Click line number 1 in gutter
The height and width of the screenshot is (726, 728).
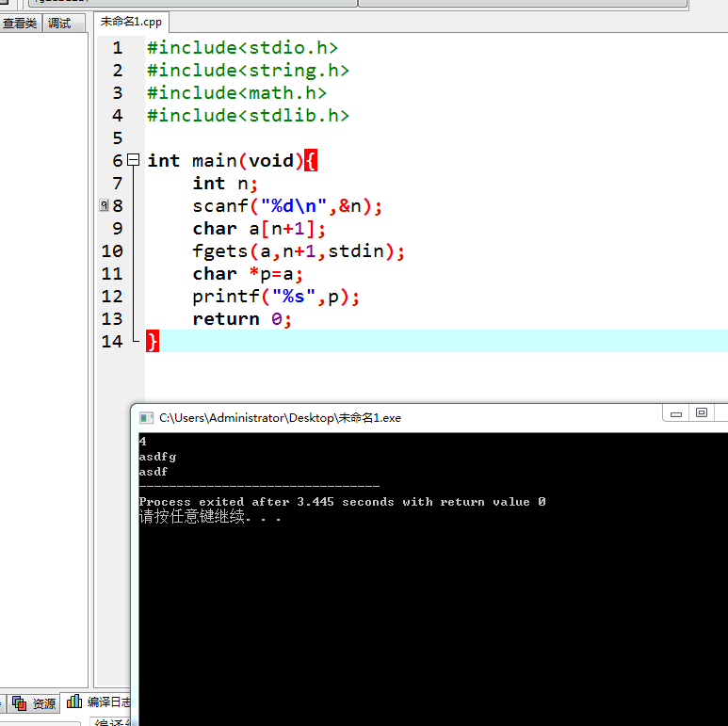[118, 48]
